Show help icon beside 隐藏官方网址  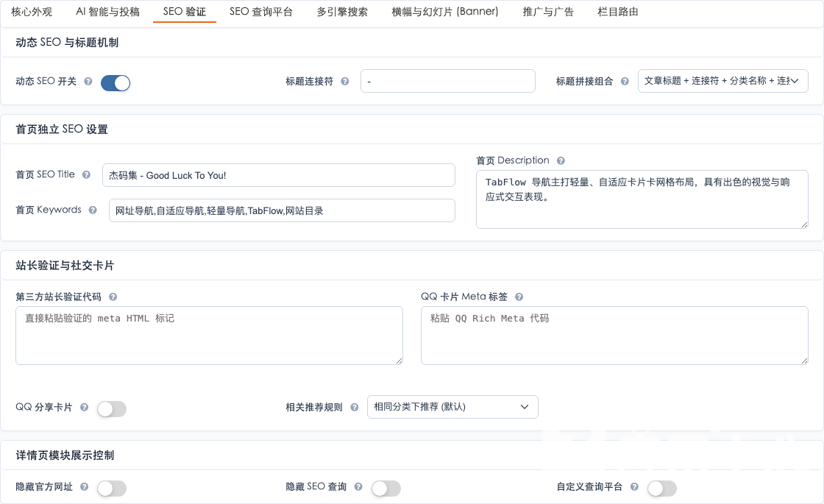[84, 486]
